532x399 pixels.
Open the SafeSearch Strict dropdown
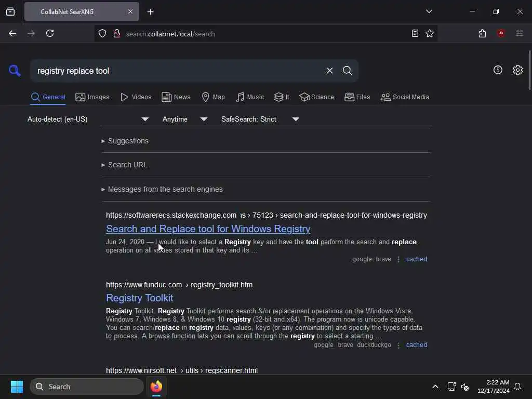coord(260,119)
